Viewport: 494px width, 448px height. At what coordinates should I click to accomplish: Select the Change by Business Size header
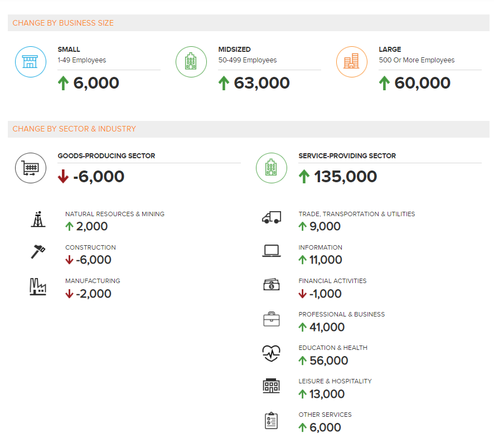click(x=63, y=23)
